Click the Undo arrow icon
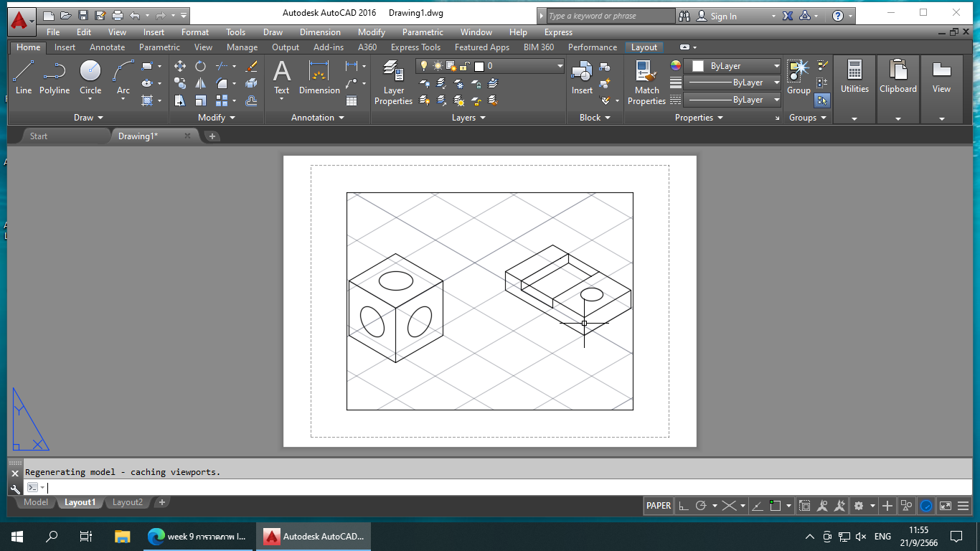 pyautogui.click(x=135, y=16)
